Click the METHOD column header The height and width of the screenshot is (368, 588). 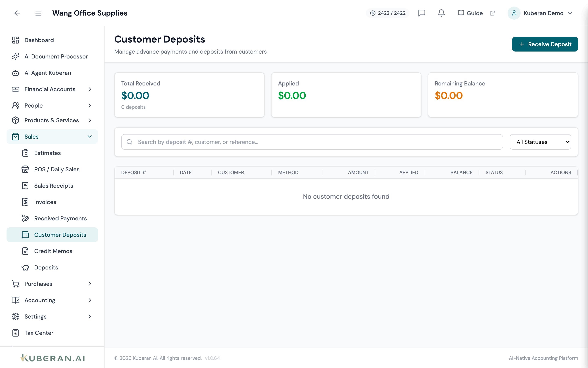point(288,173)
